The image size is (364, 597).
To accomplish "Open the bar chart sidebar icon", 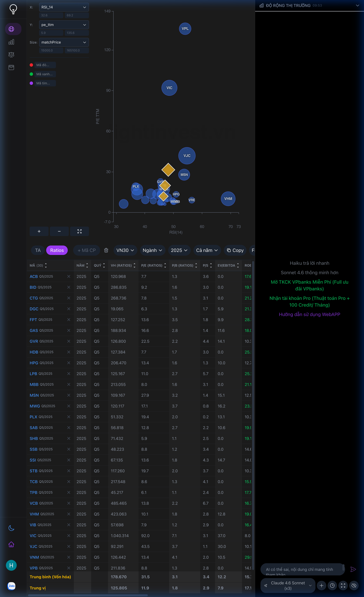I will tap(11, 42).
